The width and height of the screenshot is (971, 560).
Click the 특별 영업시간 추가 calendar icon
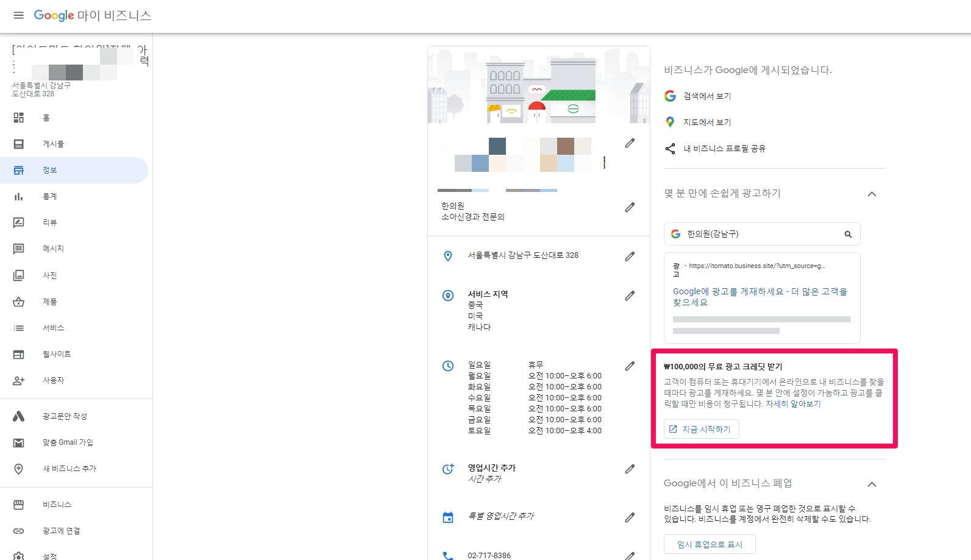(x=448, y=517)
